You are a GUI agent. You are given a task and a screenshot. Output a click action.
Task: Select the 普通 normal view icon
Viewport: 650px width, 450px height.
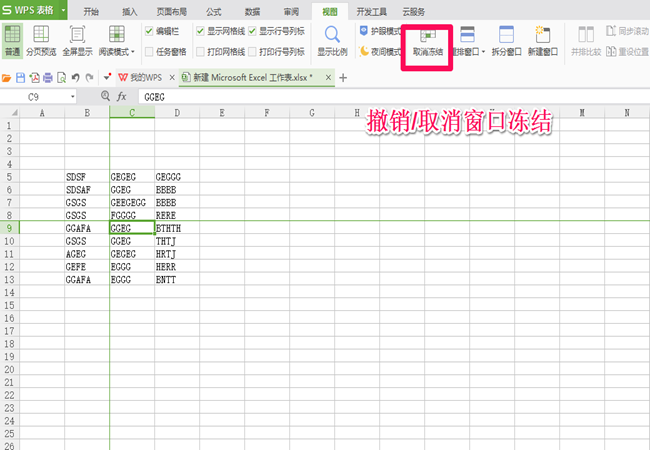point(12,34)
